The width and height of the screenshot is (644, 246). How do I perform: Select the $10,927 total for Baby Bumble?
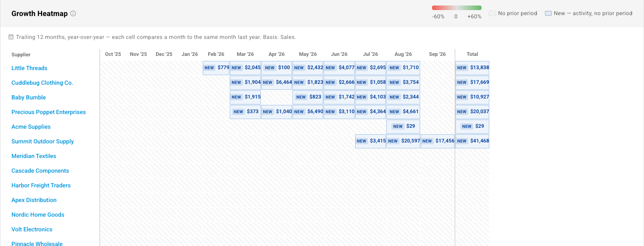point(472,97)
